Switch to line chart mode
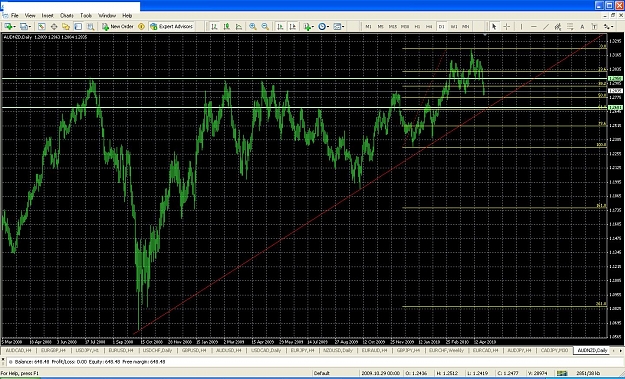 coord(239,26)
